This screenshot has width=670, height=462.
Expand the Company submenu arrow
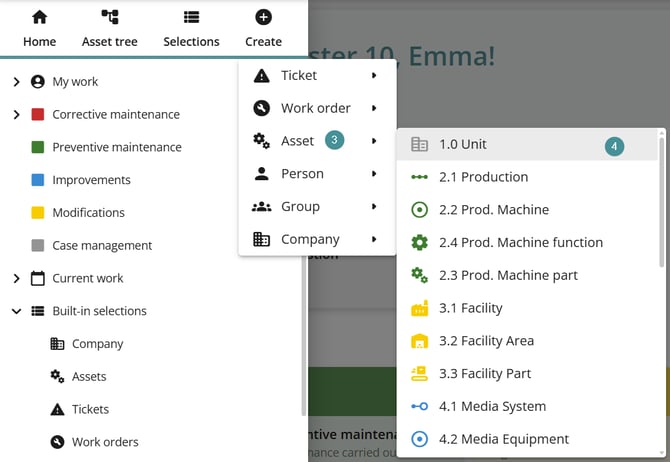tap(374, 240)
